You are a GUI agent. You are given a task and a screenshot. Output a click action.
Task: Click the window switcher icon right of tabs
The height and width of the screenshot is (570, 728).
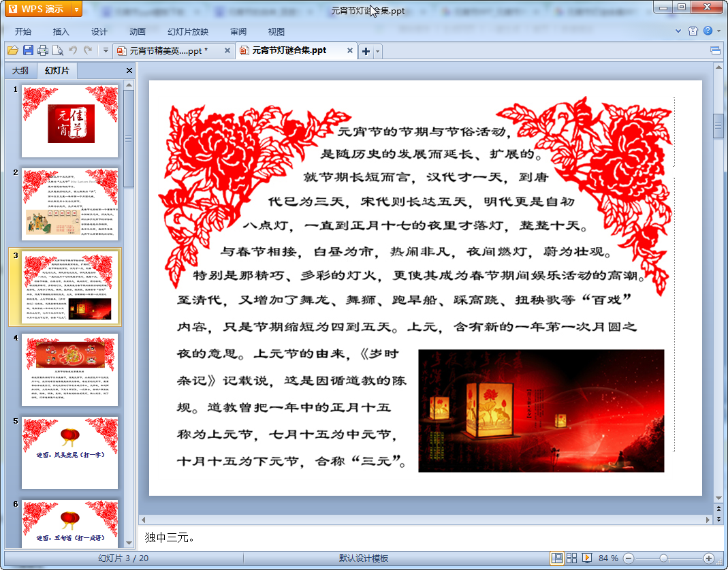click(x=715, y=50)
